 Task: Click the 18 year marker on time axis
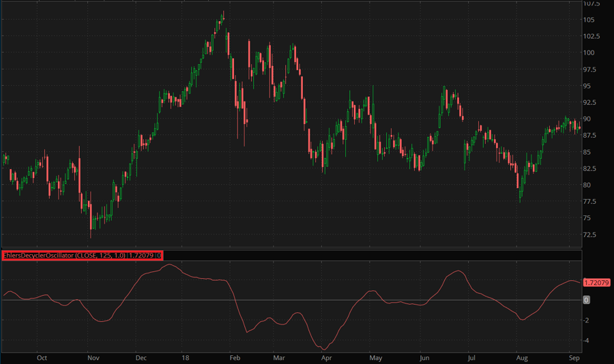click(186, 357)
